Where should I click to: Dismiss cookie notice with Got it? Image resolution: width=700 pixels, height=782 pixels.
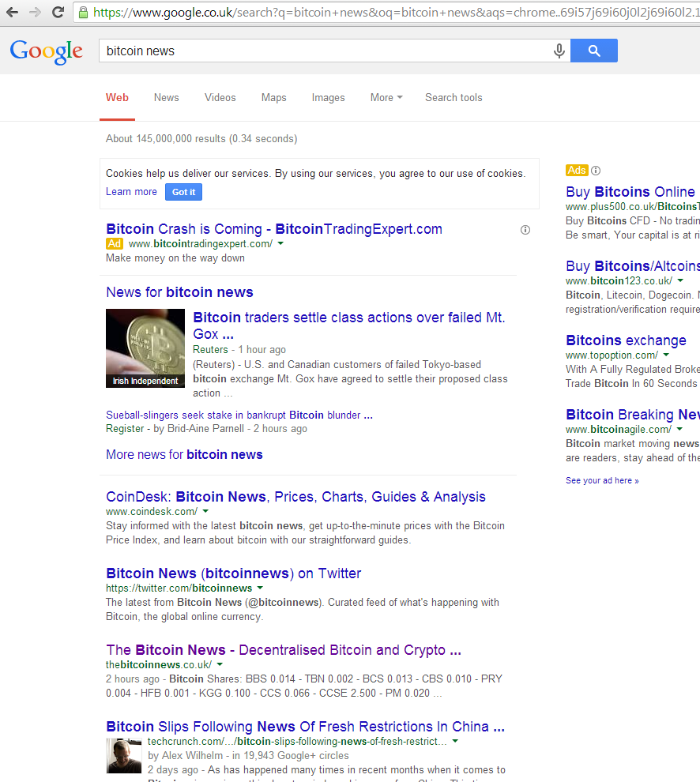[x=183, y=192]
